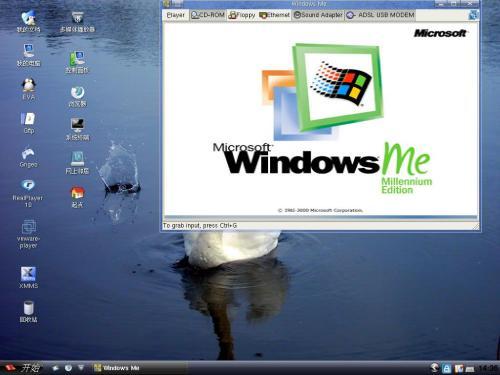Launch the Gftp desktop icon
Viewport: 500px width, 375px height.
pos(29,123)
